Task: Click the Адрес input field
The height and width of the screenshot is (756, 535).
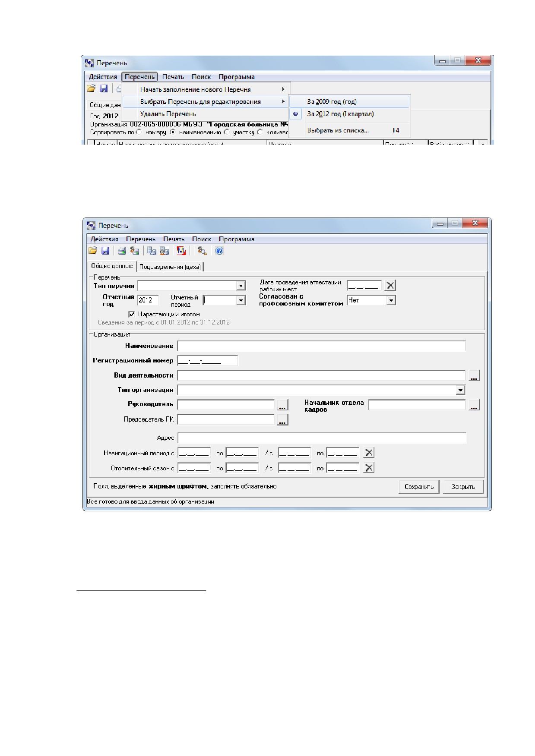Action: click(x=322, y=438)
